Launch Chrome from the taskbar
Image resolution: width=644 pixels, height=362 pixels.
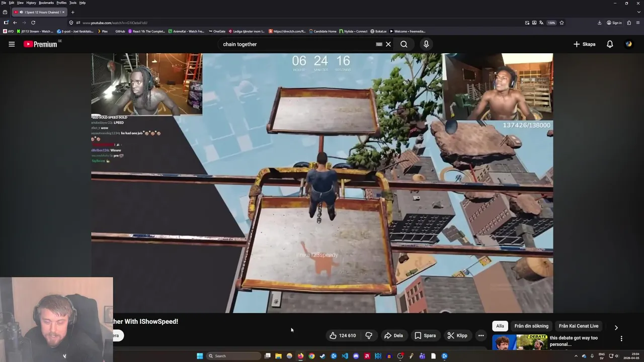pyautogui.click(x=311, y=356)
